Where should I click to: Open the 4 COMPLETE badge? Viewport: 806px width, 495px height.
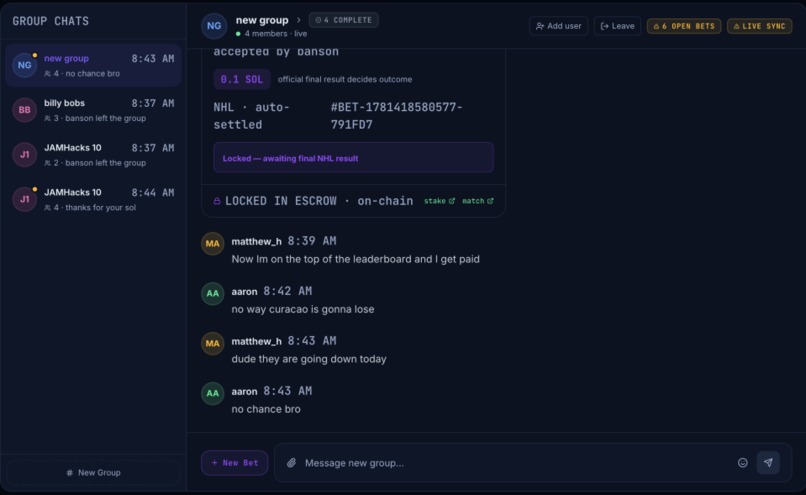coord(344,20)
